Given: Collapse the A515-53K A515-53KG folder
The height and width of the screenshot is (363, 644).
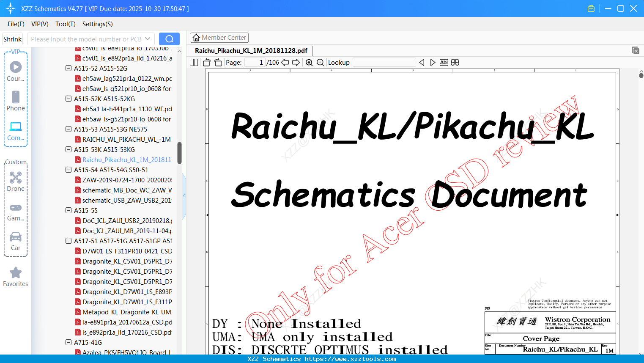Looking at the screenshot, I should pos(69,149).
